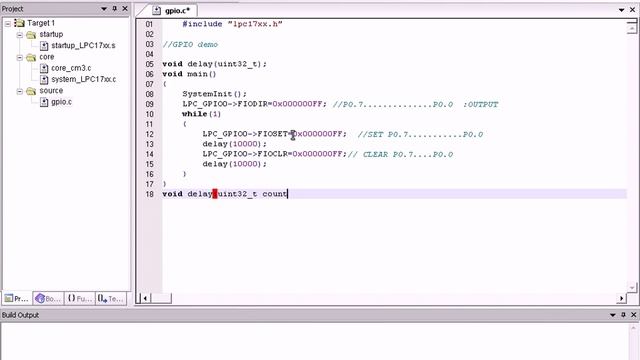
Task: Select the Target 1 icon
Action: pos(19,23)
